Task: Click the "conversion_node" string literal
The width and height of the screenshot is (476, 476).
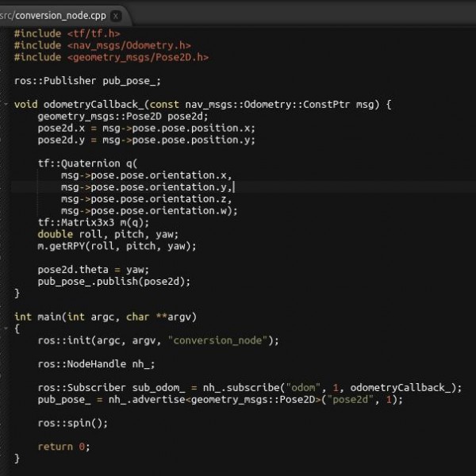Action: [x=217, y=340]
